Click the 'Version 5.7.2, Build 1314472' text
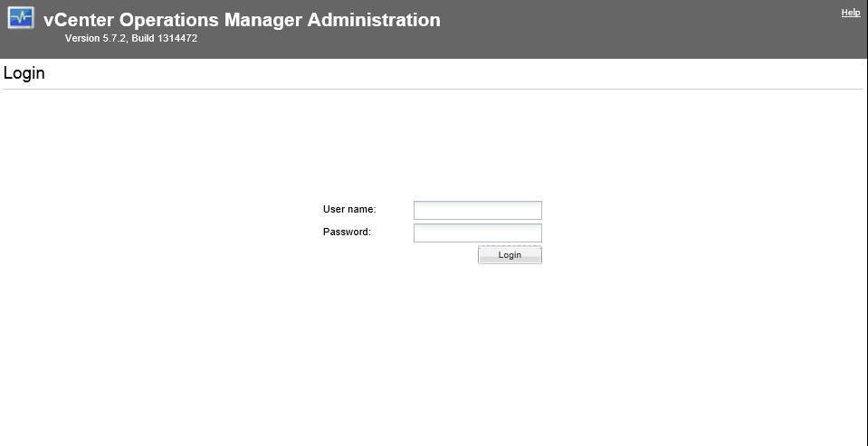 (131, 39)
